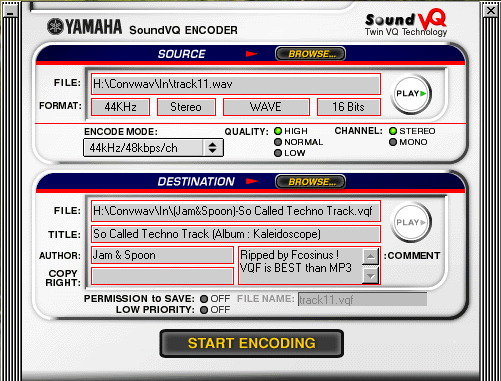Click the source BROWSE button
Screen dimensions: 501x381
click(310, 54)
